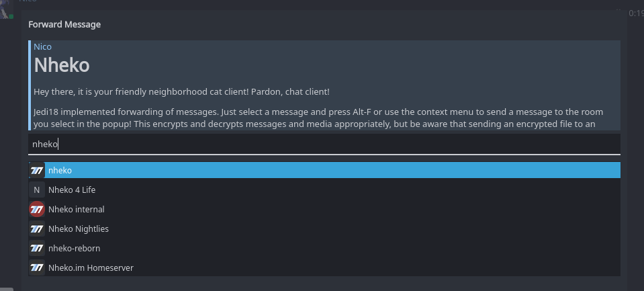Click the red Nheko internal avatar
The width and height of the screenshot is (644, 291).
point(37,210)
